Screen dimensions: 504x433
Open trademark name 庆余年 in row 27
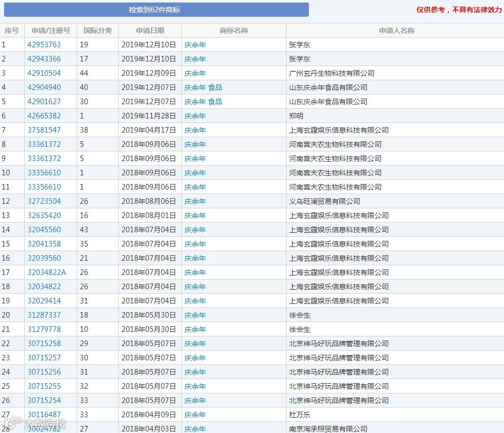(195, 415)
